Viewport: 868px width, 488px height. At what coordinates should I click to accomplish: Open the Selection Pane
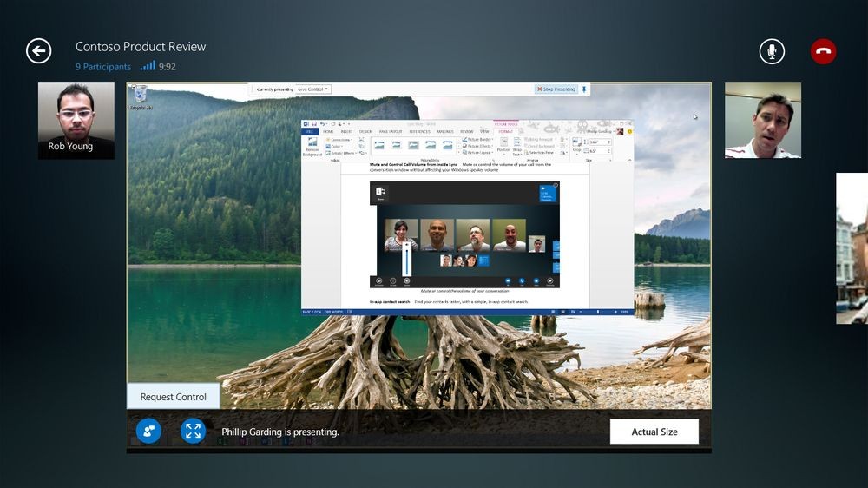tap(539, 152)
